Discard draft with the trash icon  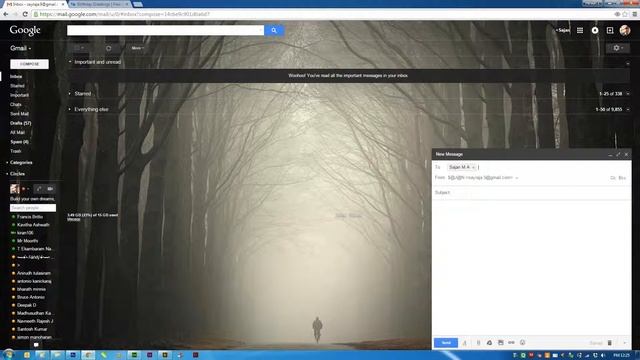pyautogui.click(x=610, y=343)
